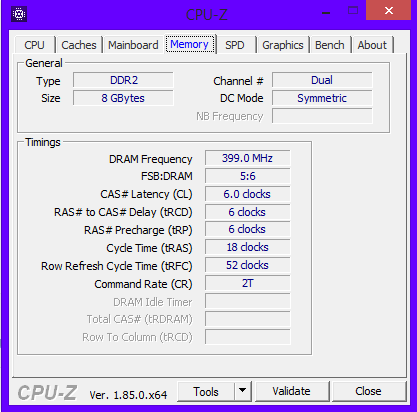Click the CAS# Latency (CL) label
The height and width of the screenshot is (412, 417).
[x=146, y=194]
